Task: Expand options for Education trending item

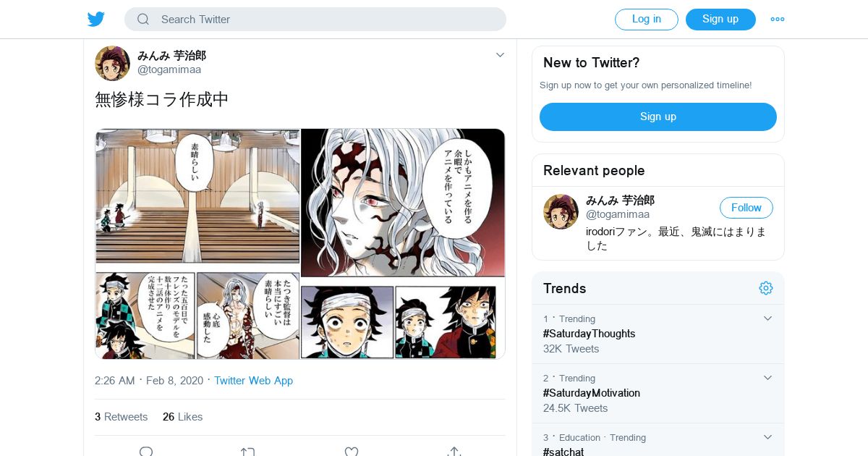Action: tap(768, 437)
